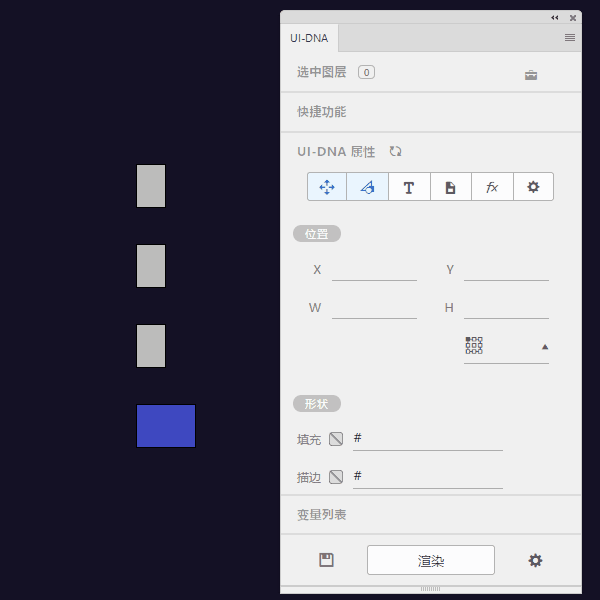This screenshot has height=600, width=600.
Task: Select the position/move properties tab icon
Action: coord(327,187)
